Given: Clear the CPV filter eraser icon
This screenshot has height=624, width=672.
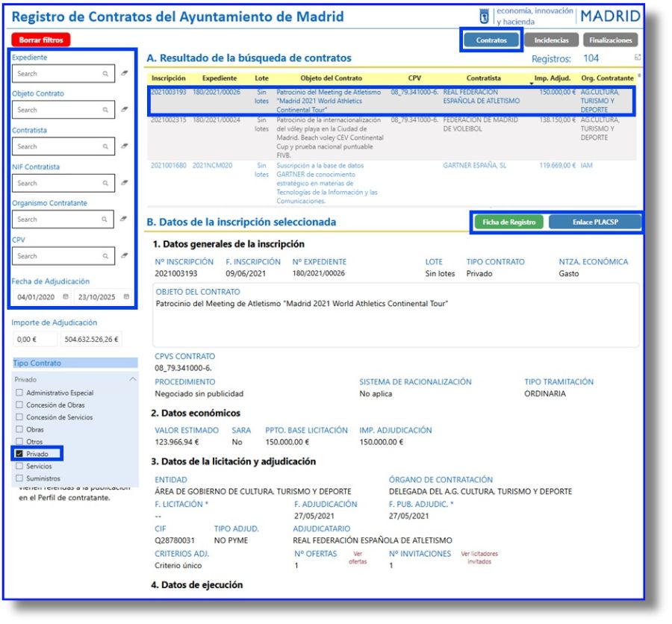Looking at the screenshot, I should pos(124,256).
